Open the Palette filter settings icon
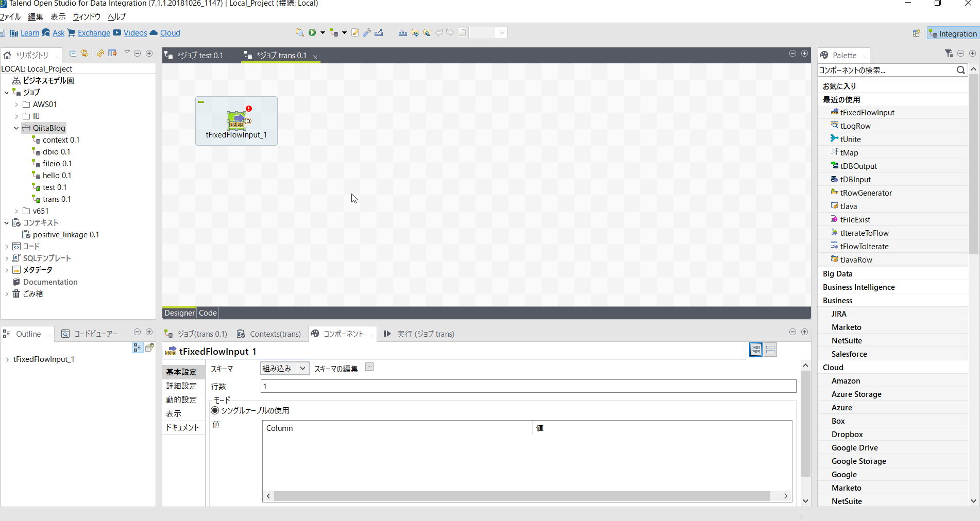 [949, 53]
